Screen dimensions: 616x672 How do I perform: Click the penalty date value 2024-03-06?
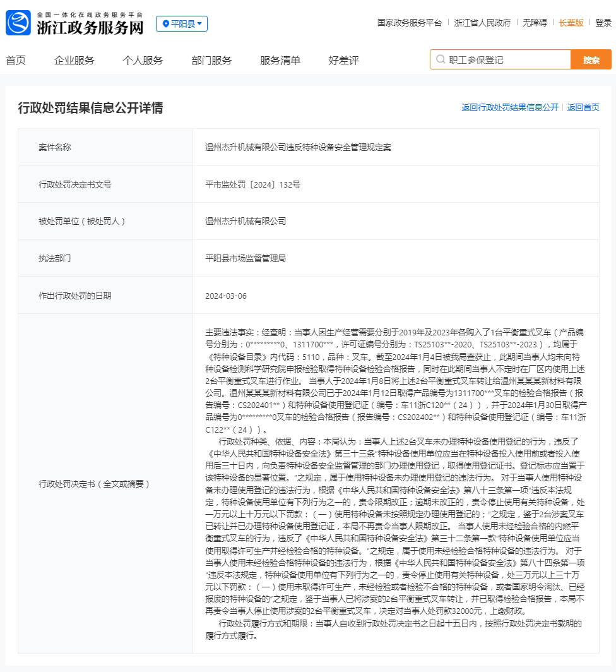[226, 296]
